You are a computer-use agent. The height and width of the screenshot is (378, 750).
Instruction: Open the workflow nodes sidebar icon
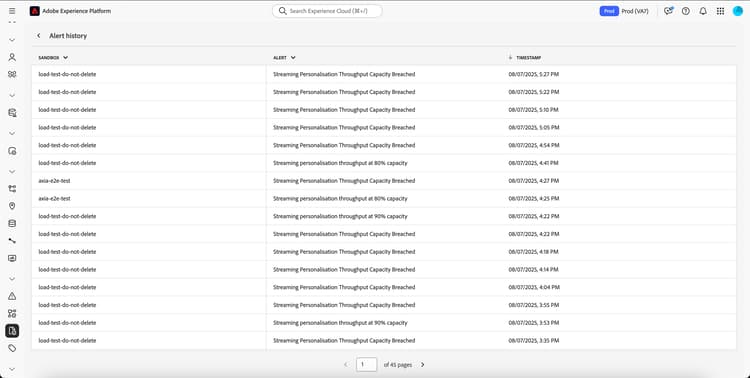[x=12, y=189]
